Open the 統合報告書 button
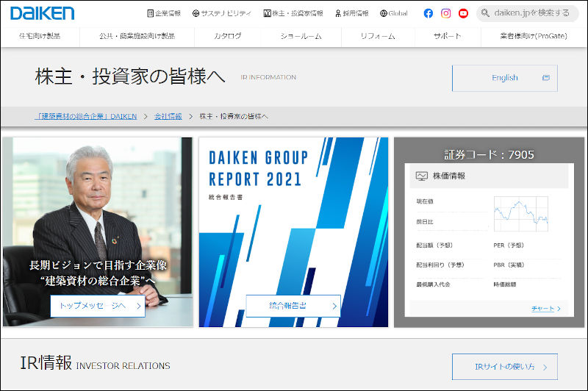The image size is (588, 391). tap(293, 306)
